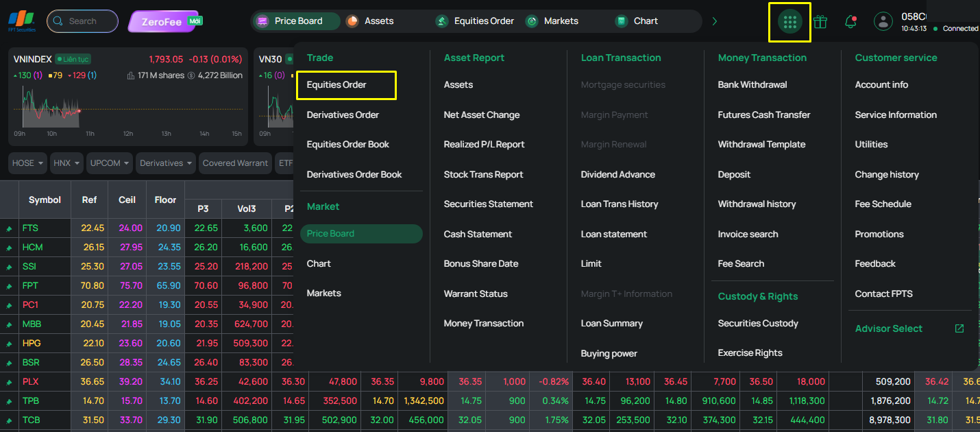Click the external link icon beside Advisor Select
The height and width of the screenshot is (432, 980).
(959, 328)
